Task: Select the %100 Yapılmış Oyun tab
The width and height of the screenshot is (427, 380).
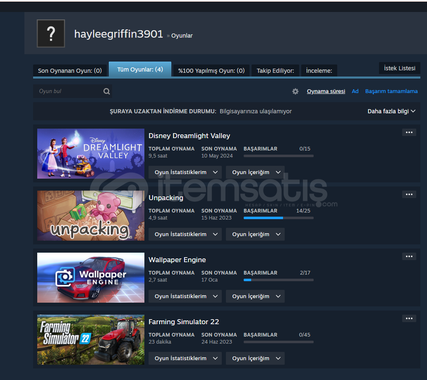Action: coord(211,71)
